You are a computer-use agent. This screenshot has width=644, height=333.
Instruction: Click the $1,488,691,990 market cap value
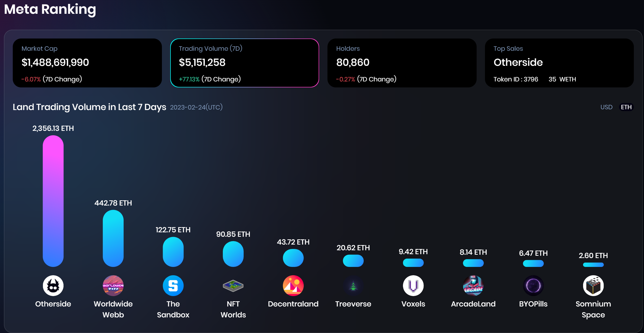[x=55, y=62]
